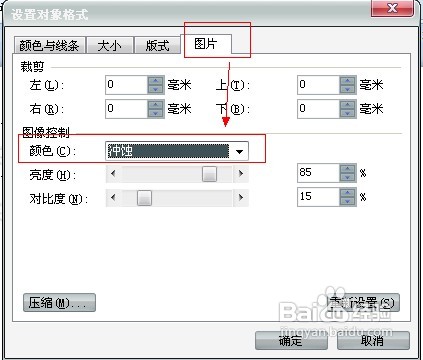Decrease the 对比度 percentage value
This screenshot has height=360, width=423.
click(348, 201)
